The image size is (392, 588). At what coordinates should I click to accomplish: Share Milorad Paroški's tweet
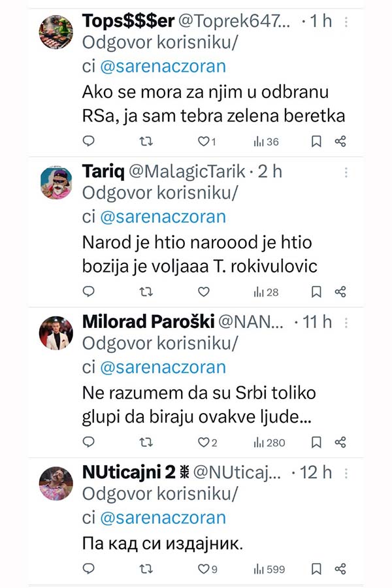click(x=340, y=442)
